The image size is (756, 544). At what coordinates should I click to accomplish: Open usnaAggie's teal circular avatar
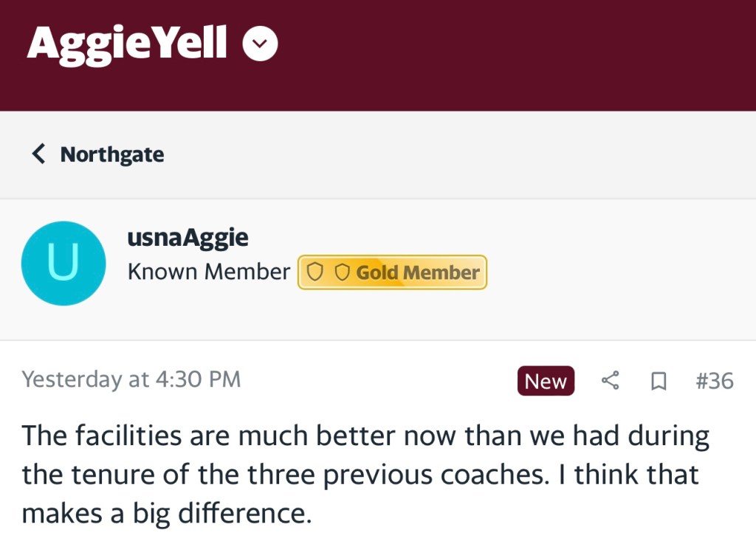point(63,264)
